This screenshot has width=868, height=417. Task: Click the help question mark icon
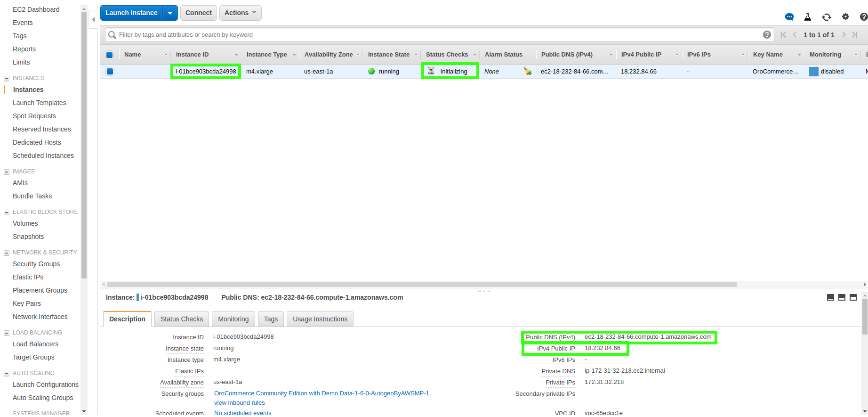pos(863,17)
